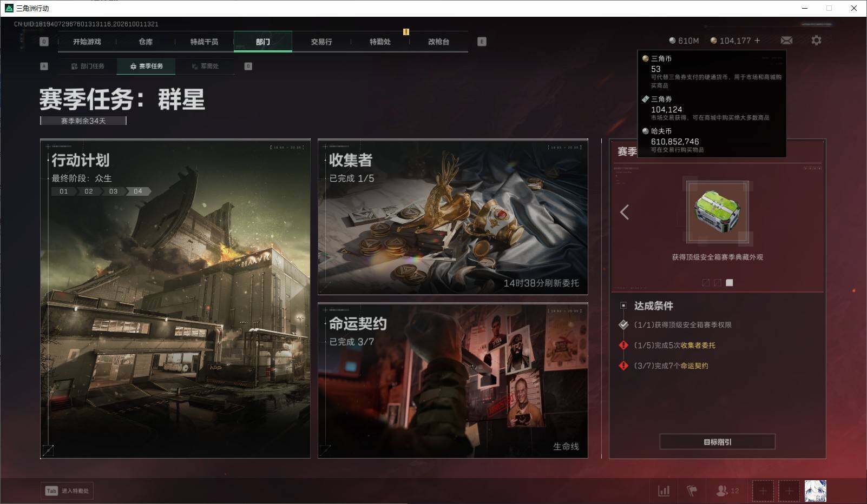Open the 行动计划 card
The width and height of the screenshot is (867, 504).
click(175, 299)
